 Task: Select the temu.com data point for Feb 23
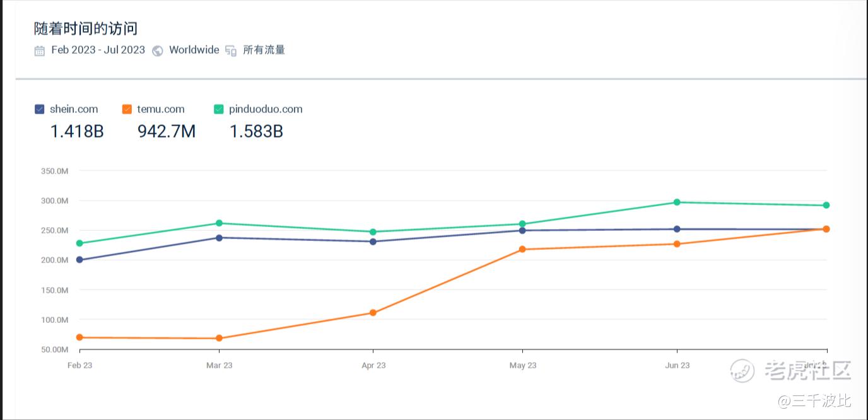click(79, 337)
